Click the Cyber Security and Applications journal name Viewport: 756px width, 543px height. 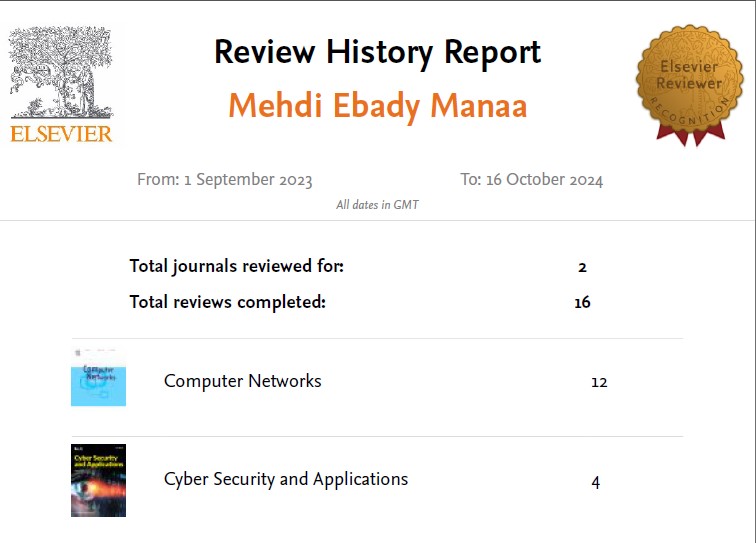286,479
